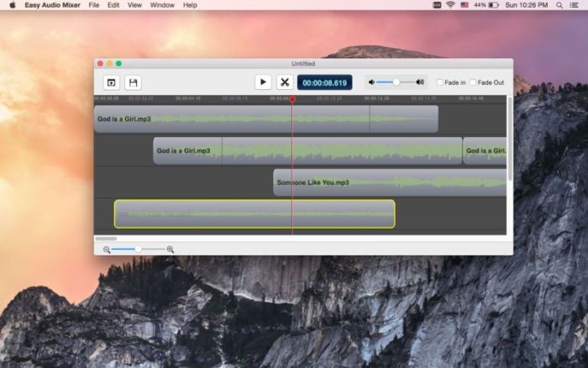The width and height of the screenshot is (588, 368).
Task: Open the Apple menu
Action: [13, 5]
